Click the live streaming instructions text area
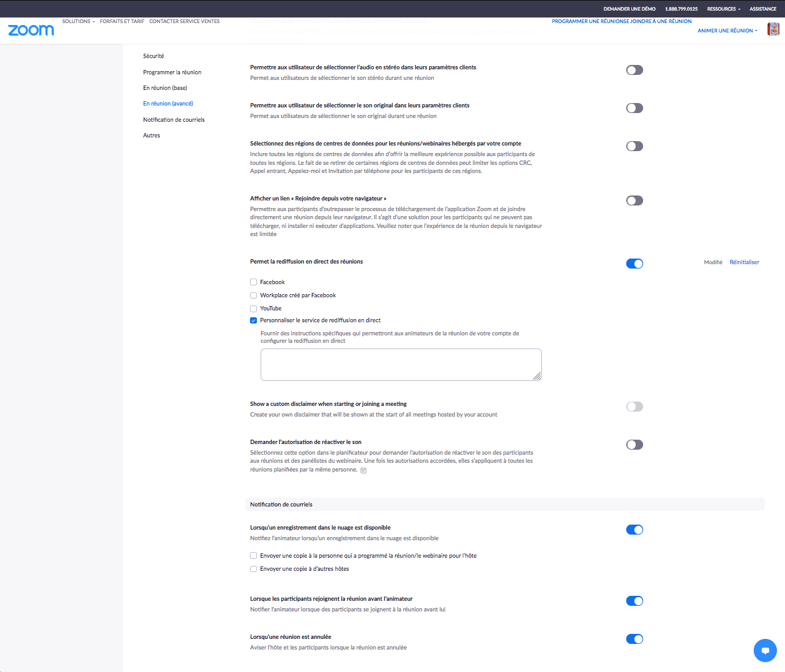Image resolution: width=785 pixels, height=672 pixels. pyautogui.click(x=401, y=364)
